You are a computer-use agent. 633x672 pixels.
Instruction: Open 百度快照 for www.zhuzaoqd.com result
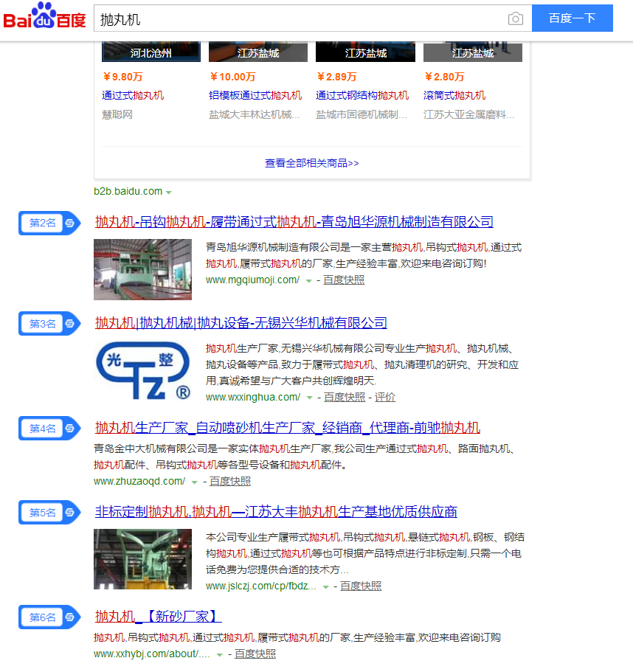point(230,482)
